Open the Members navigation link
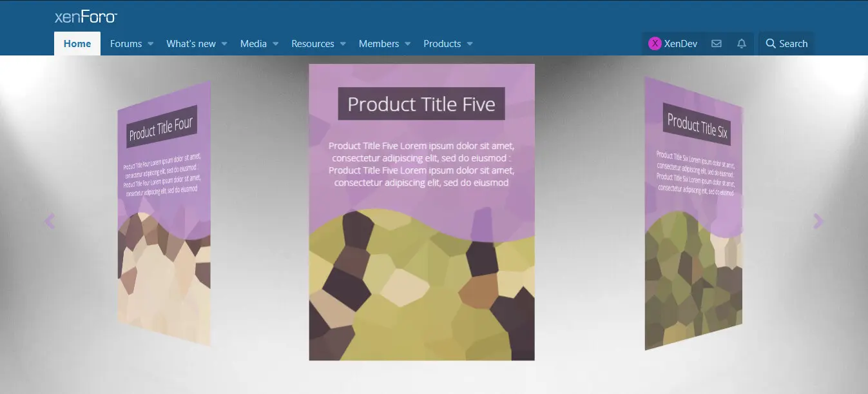The width and height of the screenshot is (868, 394). click(x=379, y=44)
